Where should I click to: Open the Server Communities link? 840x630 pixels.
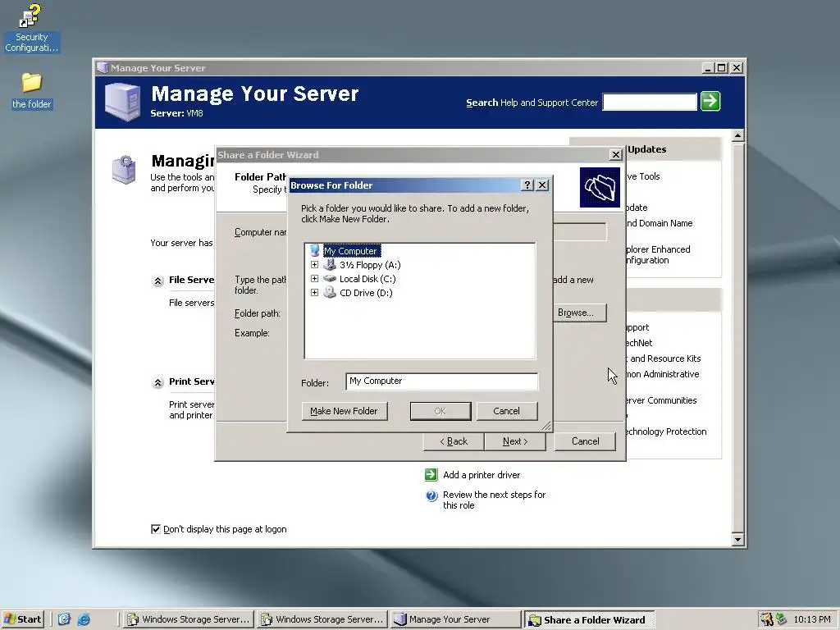pos(662,400)
